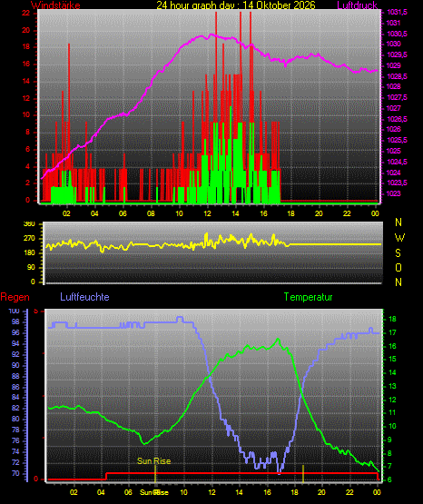
Task: Click the 90 wind direction axis value
Action: coord(31,267)
